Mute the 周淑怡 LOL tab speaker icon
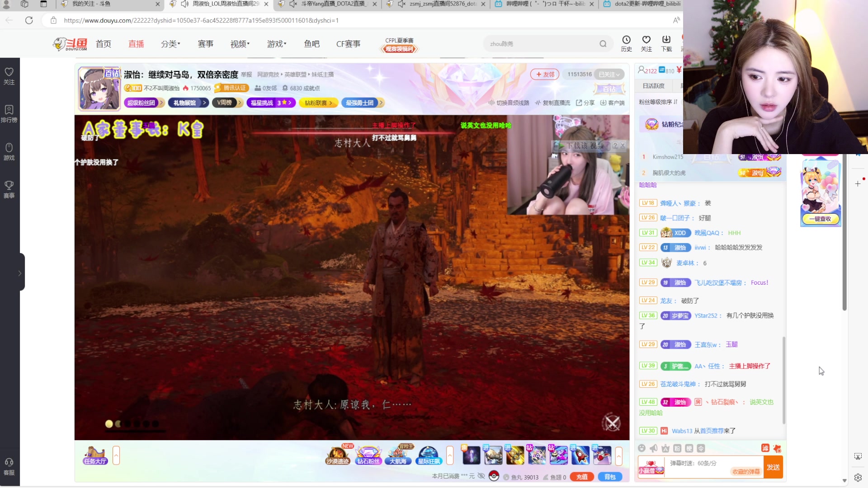 [184, 4]
